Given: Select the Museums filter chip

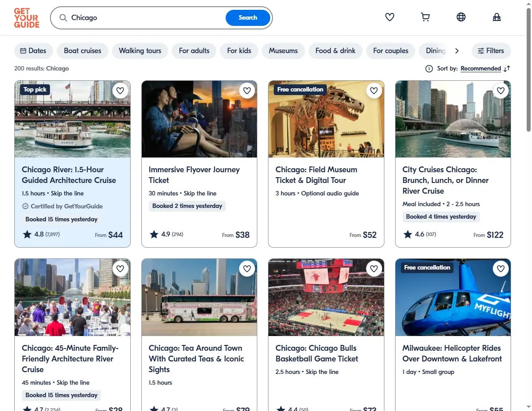Looking at the screenshot, I should (x=283, y=51).
